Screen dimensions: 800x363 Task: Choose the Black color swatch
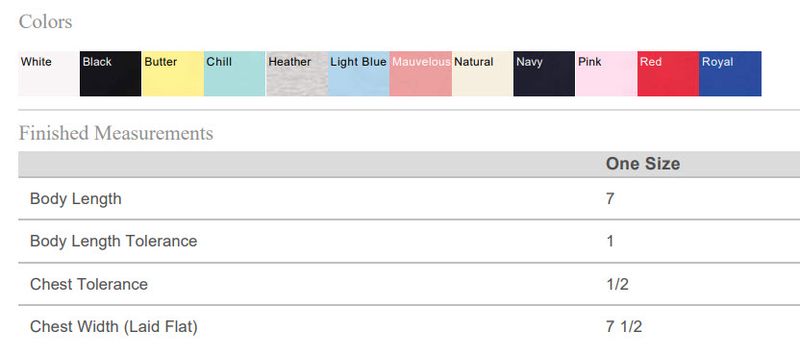111,74
